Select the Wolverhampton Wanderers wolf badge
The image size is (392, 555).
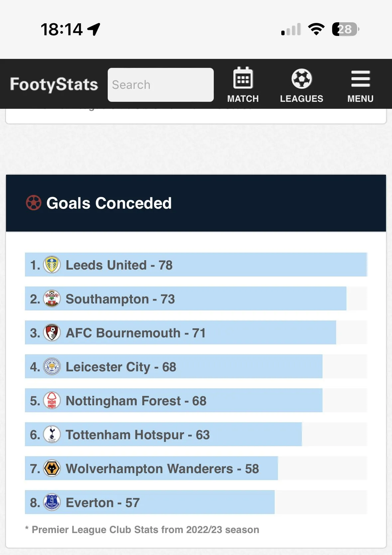(x=52, y=468)
